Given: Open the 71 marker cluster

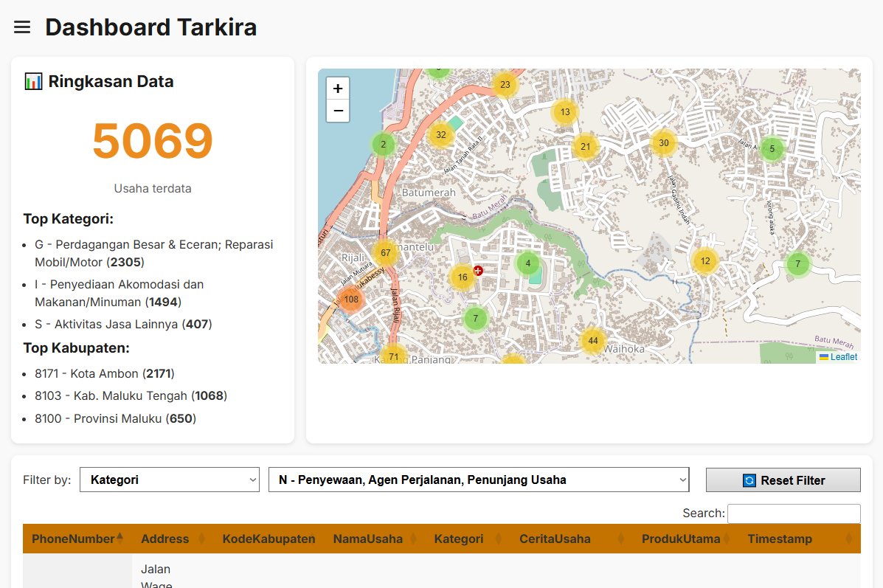Looking at the screenshot, I should pos(394,356).
